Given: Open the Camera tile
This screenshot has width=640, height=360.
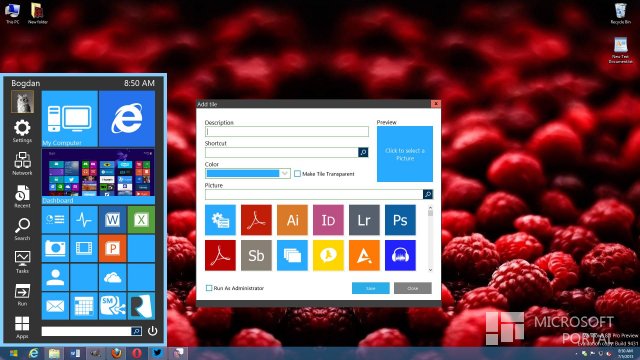Looking at the screenshot, I should tap(55, 248).
